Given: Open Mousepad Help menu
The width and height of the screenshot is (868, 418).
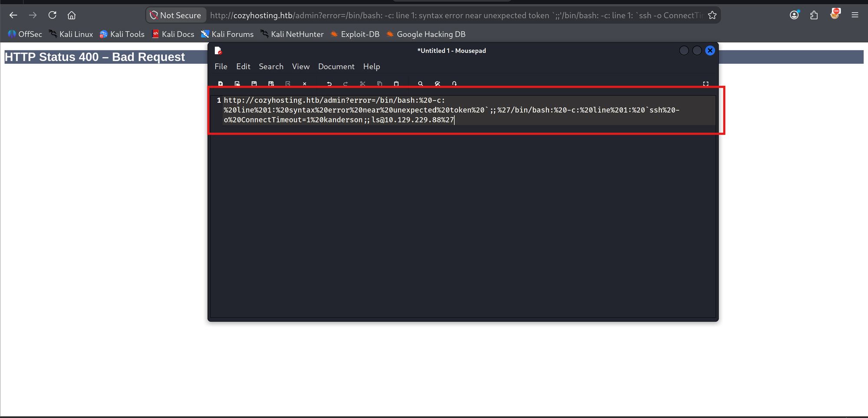Looking at the screenshot, I should pyautogui.click(x=372, y=66).
